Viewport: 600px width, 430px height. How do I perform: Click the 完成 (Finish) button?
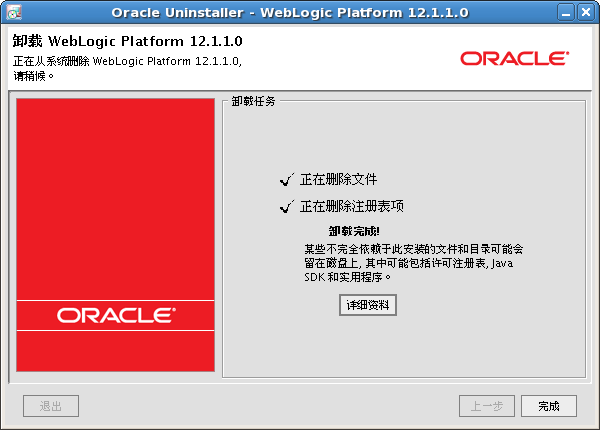click(549, 406)
